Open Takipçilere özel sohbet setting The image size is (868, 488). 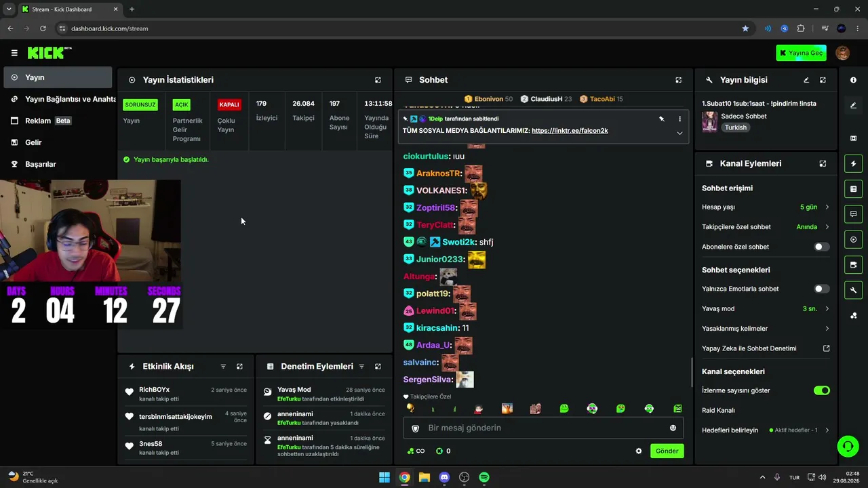[x=766, y=227]
